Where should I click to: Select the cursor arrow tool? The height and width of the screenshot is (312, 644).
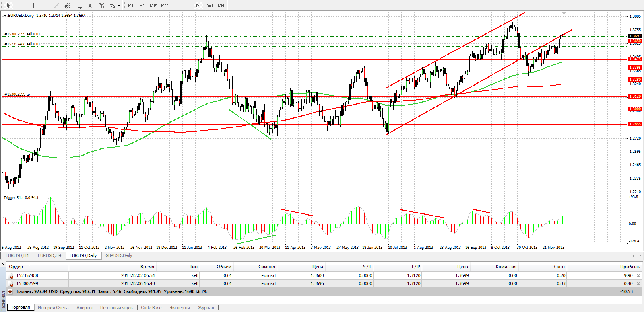point(8,6)
